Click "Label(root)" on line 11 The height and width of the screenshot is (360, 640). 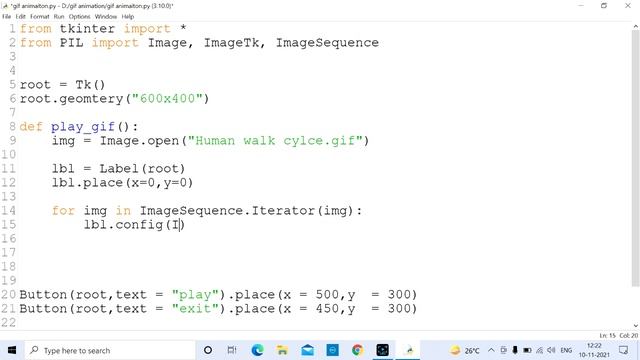pyautogui.click(x=142, y=169)
